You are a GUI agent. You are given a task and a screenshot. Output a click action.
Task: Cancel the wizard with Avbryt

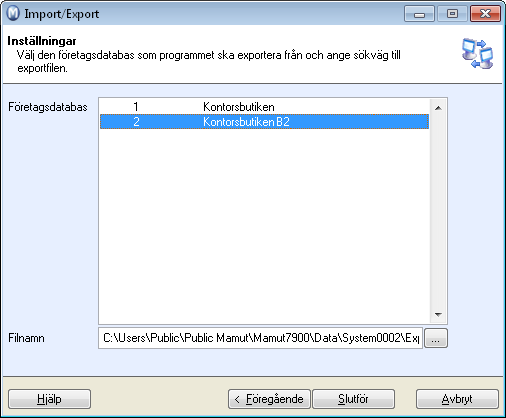(x=457, y=399)
